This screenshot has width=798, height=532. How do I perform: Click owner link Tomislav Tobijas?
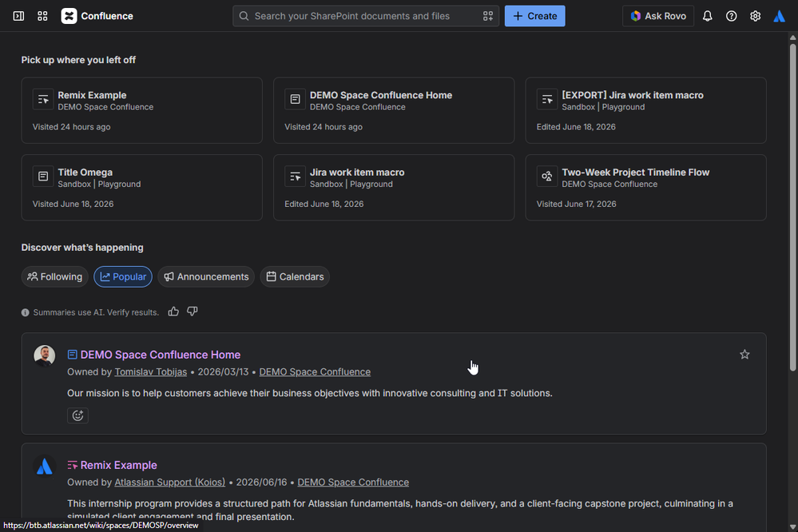[x=151, y=371]
